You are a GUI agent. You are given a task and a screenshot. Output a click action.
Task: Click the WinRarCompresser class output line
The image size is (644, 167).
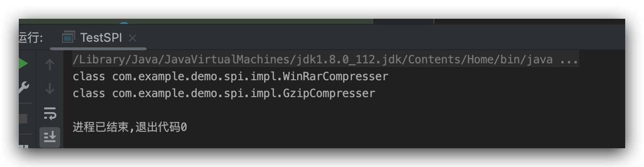pyautogui.click(x=230, y=76)
